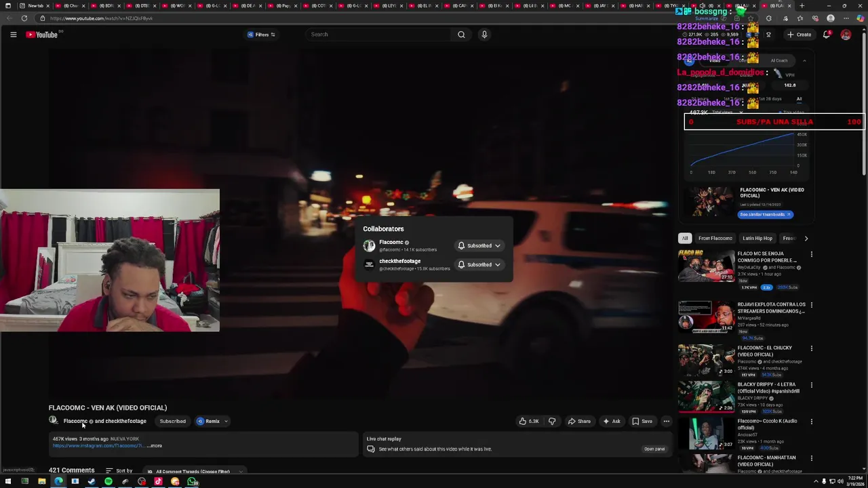Toggle the Subscribed button under the video
868x488 pixels.
(x=172, y=422)
